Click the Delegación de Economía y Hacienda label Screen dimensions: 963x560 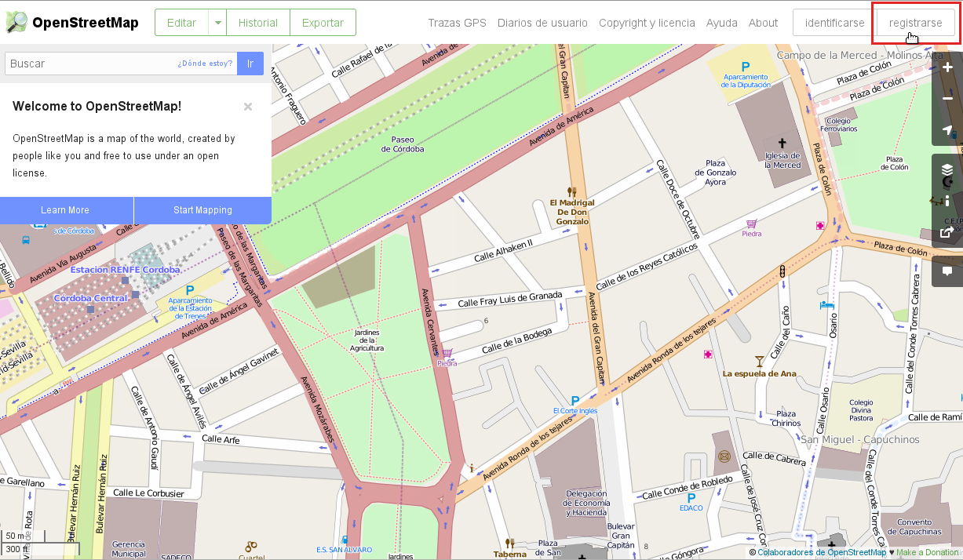(587, 503)
